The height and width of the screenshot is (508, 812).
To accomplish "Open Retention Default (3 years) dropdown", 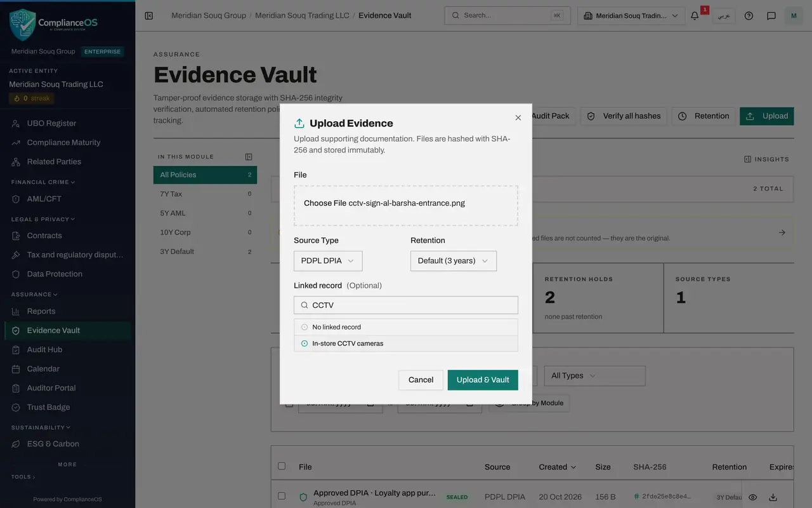I will point(454,261).
